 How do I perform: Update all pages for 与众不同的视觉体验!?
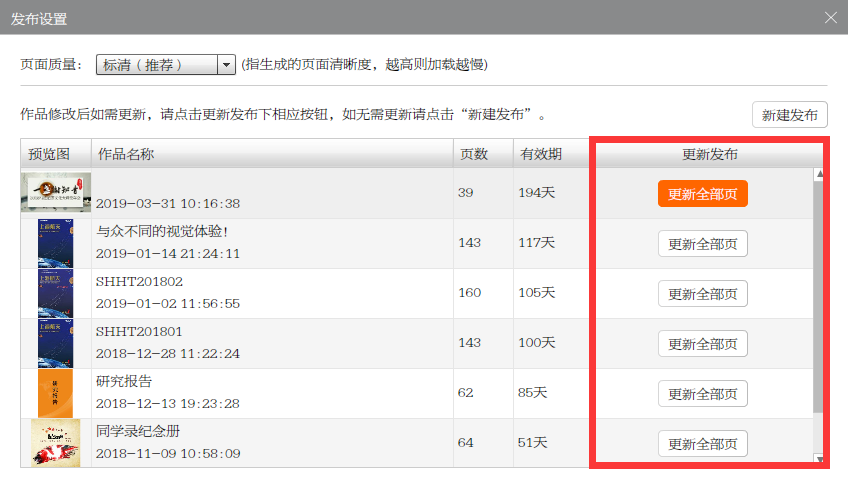click(x=702, y=244)
